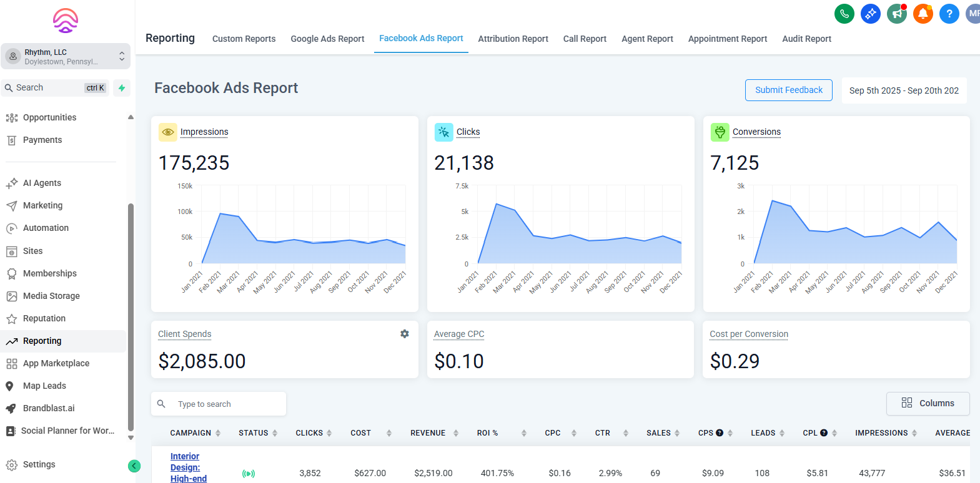The height and width of the screenshot is (483, 980).
Task: Switch to the Google Ads Report tab
Action: pos(327,39)
